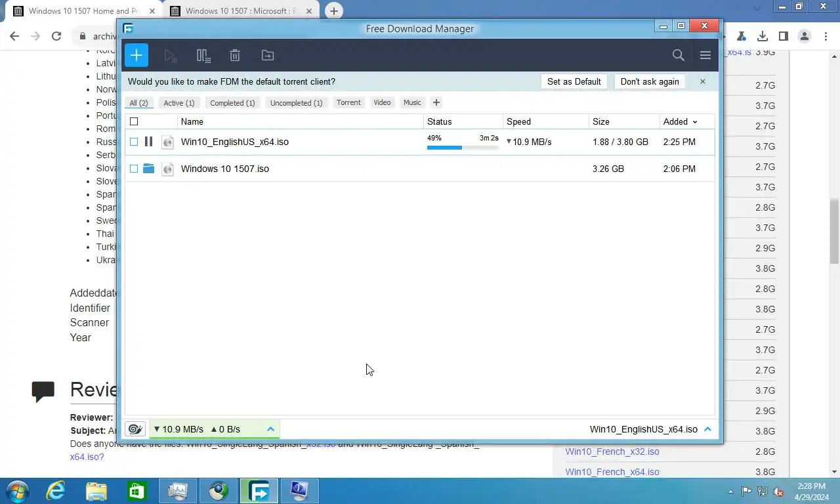Tick the select-all checkbox in header

(134, 121)
